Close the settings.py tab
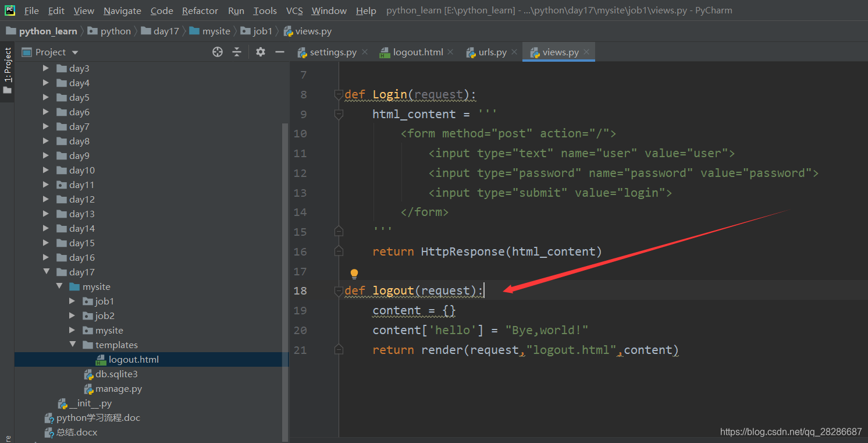This screenshot has width=868, height=443. pos(365,52)
